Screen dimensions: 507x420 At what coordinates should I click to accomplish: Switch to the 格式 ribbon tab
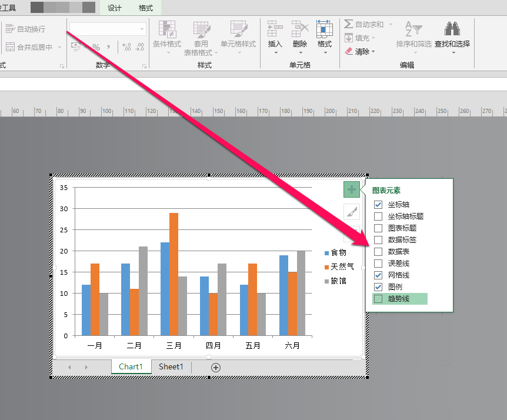pyautogui.click(x=145, y=8)
